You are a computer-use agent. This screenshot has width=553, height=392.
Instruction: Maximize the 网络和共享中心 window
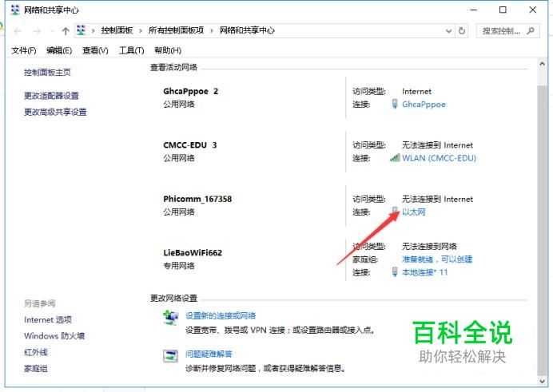pos(503,10)
